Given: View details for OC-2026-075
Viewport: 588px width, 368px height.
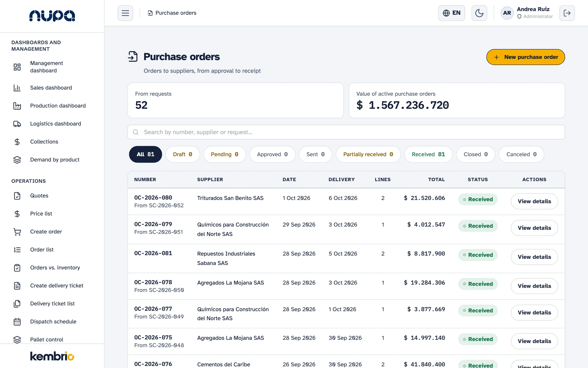Looking at the screenshot, I should tap(534, 341).
